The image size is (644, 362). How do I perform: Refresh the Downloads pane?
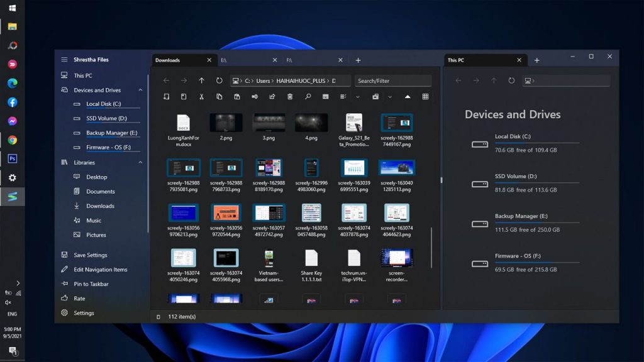click(219, 80)
